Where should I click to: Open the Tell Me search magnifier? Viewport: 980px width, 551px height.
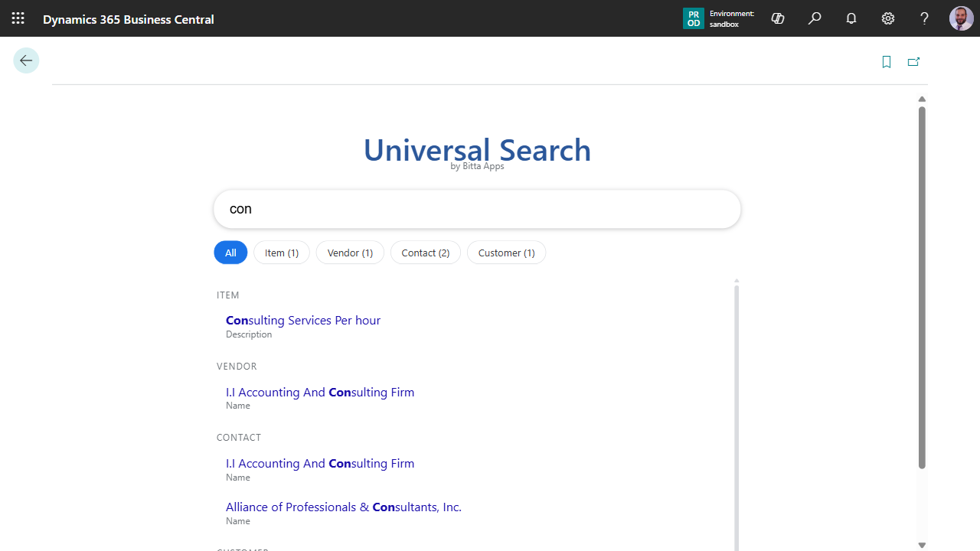pos(815,18)
